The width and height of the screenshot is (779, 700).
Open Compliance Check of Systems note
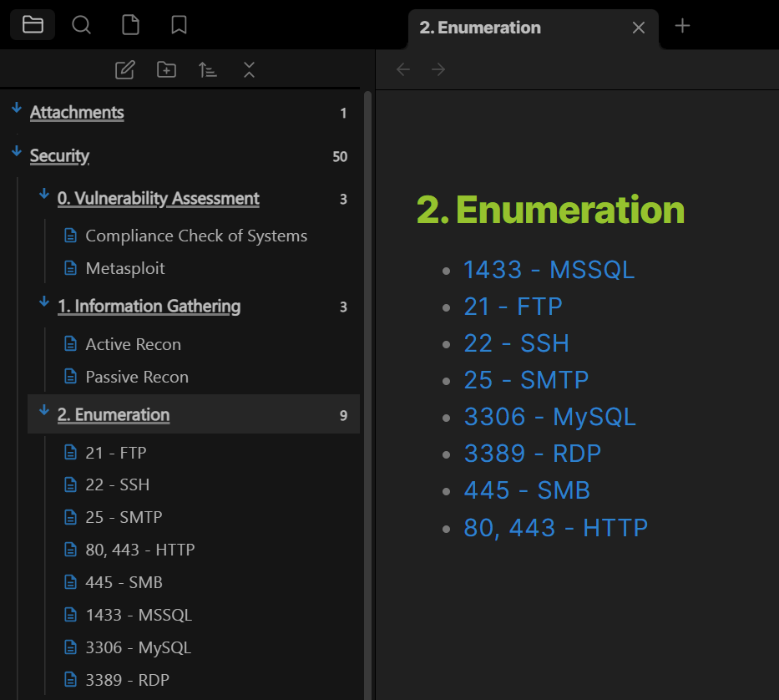click(x=196, y=236)
